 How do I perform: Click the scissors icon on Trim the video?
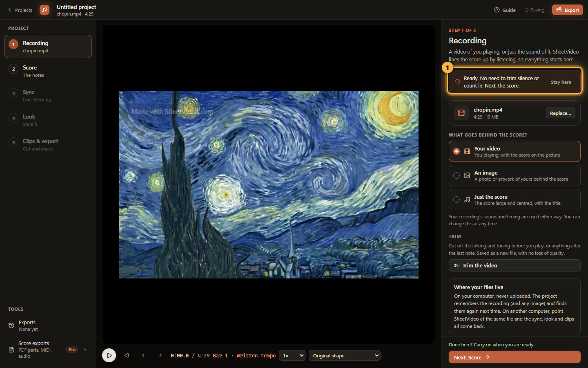point(457,265)
